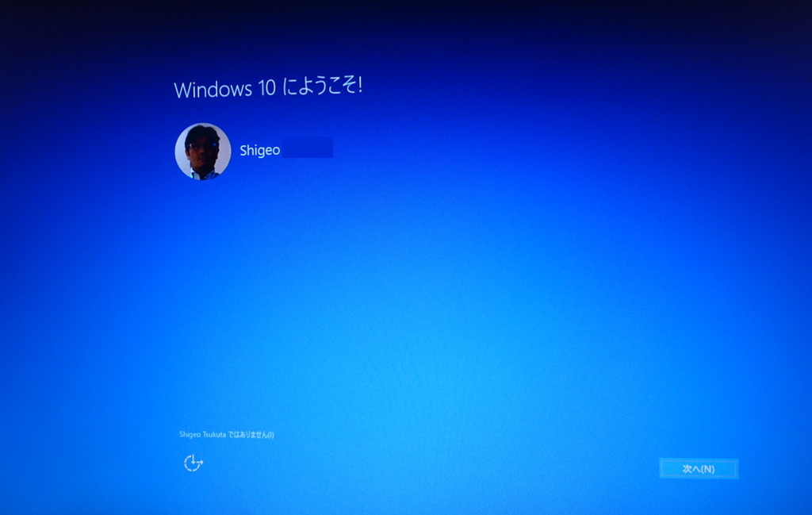Click the 'Shigeo Tsukuta ではありません' link

(226, 435)
